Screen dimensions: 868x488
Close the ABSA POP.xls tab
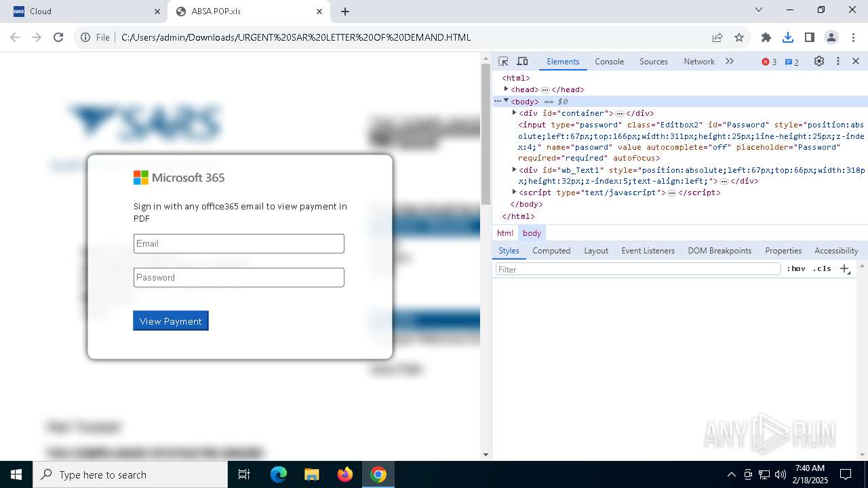pos(319,12)
